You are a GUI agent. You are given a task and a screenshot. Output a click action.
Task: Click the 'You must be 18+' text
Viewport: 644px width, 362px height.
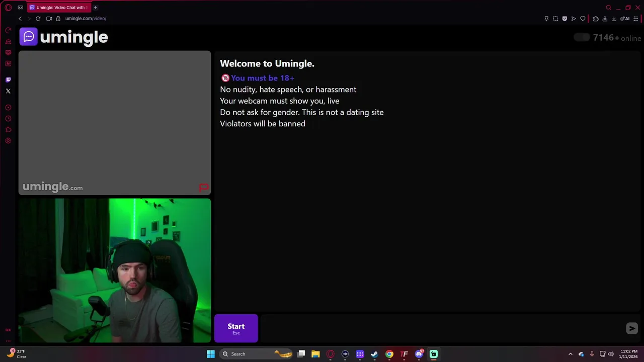(263, 78)
